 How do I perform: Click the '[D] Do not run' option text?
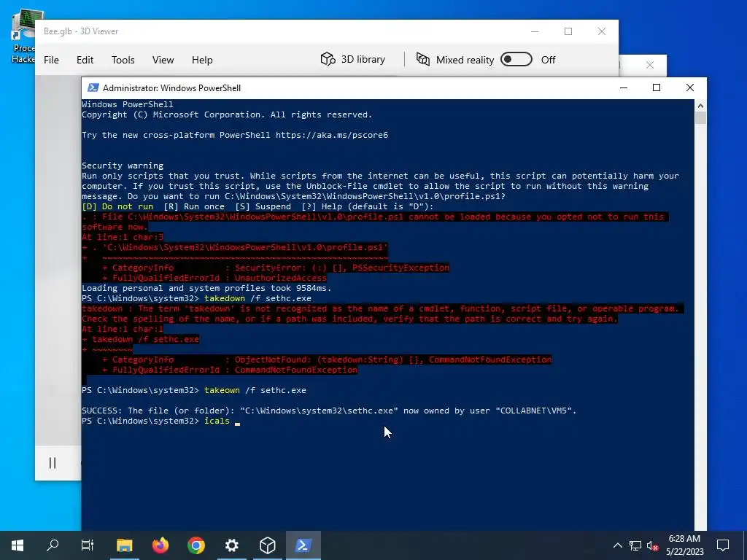117,206
